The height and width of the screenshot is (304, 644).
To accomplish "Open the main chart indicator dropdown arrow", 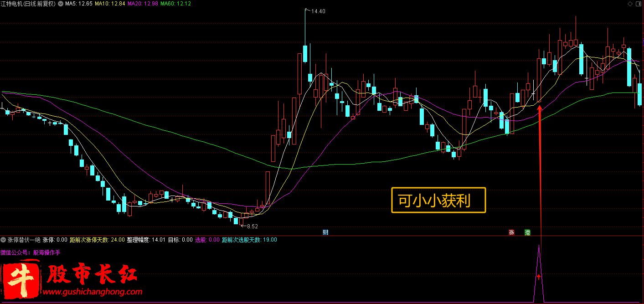I will (61, 4).
